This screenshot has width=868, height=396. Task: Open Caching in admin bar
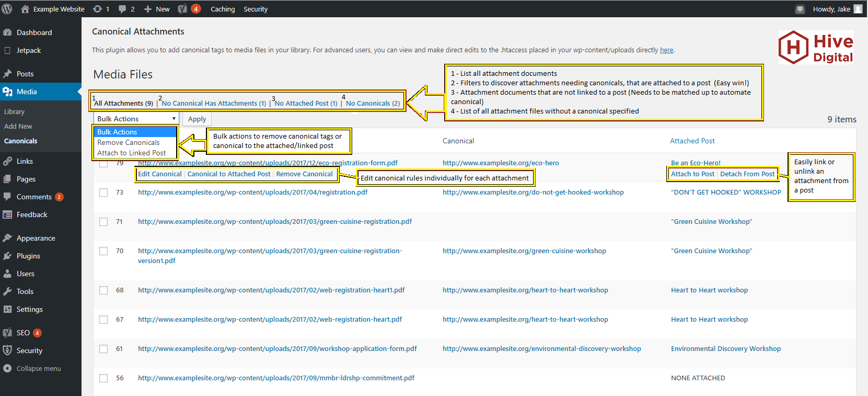[223, 9]
